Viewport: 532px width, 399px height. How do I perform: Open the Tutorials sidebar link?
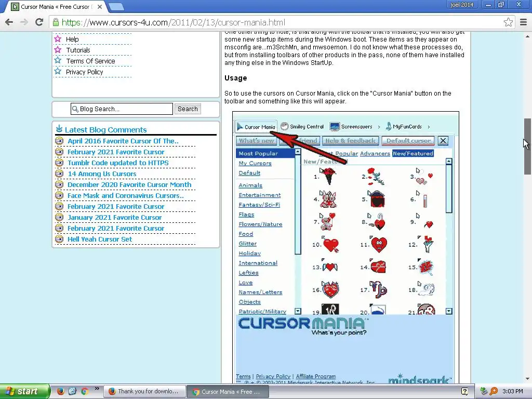(78, 50)
